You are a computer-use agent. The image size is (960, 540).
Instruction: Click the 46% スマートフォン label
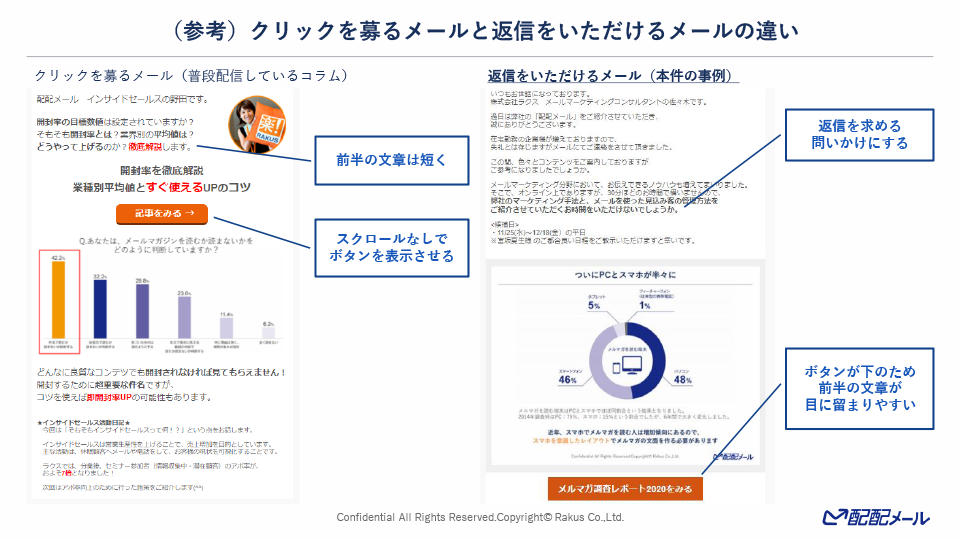570,377
